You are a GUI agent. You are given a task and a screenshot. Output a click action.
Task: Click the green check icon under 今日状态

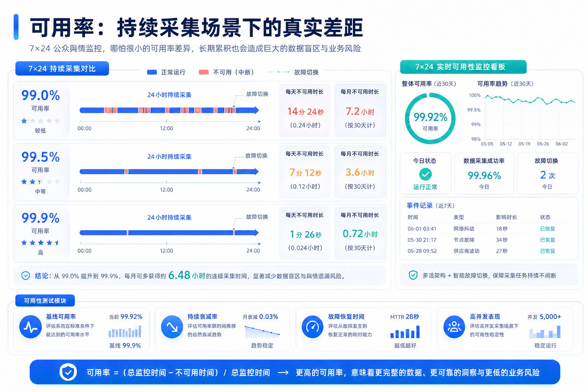coord(425,175)
